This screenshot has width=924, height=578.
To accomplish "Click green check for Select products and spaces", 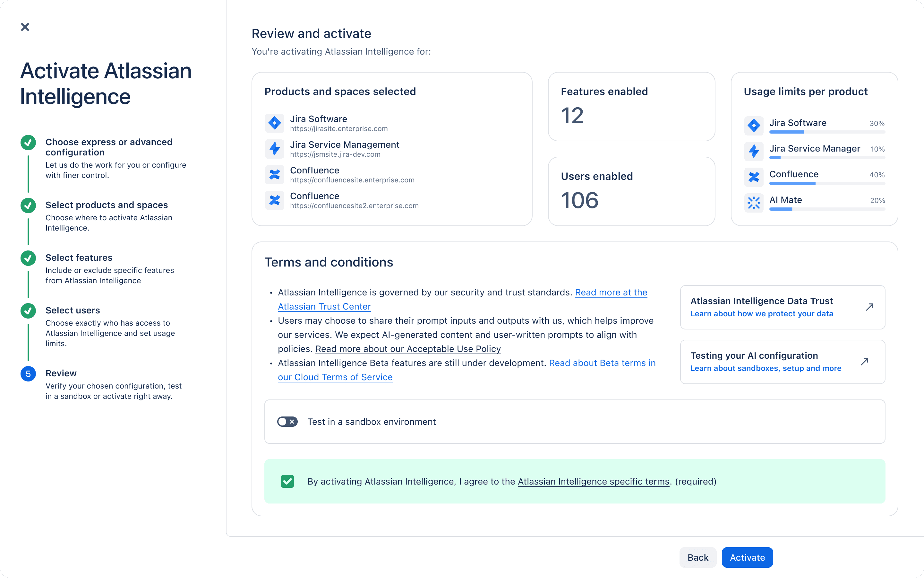I will tap(28, 206).
